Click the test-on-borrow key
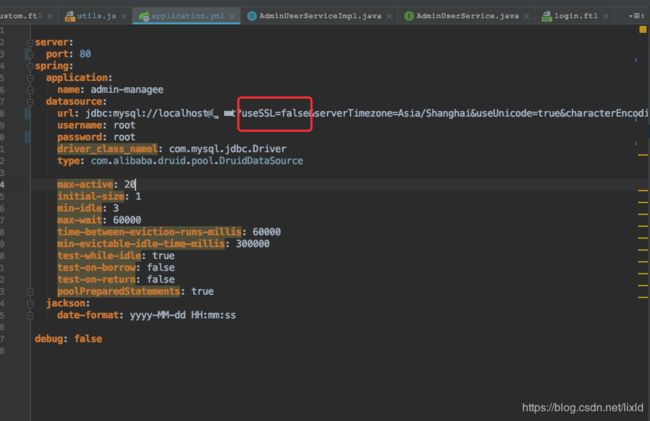Viewport: 650px width, 421px height. click(96, 268)
